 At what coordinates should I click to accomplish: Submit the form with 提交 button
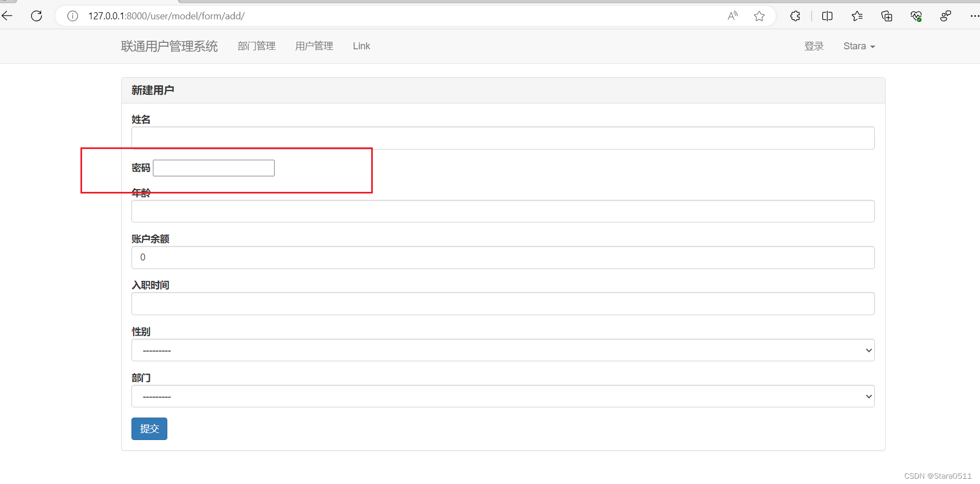coord(149,429)
